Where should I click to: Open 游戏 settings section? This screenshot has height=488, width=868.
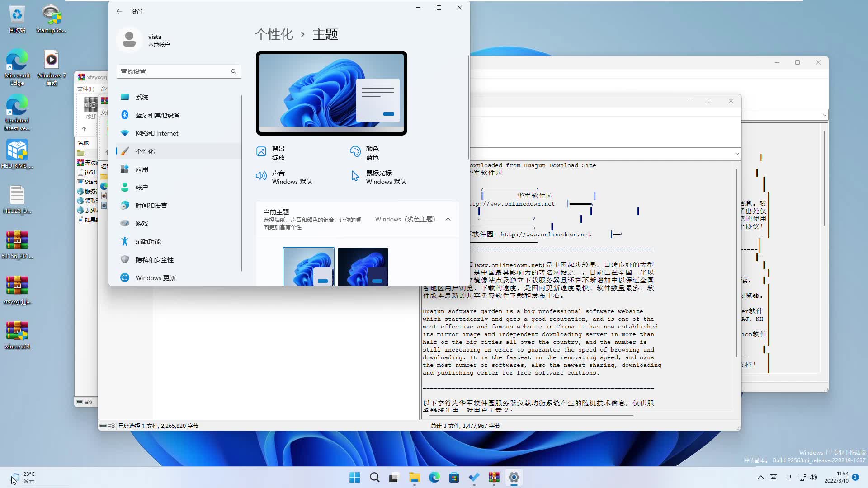(141, 223)
